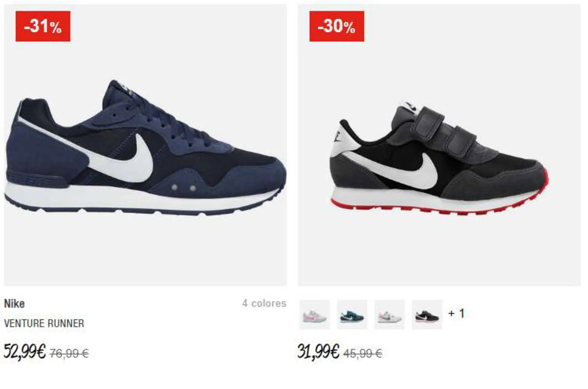588x389 pixels.
Task: Click the -31% discount badge
Action: click(43, 26)
